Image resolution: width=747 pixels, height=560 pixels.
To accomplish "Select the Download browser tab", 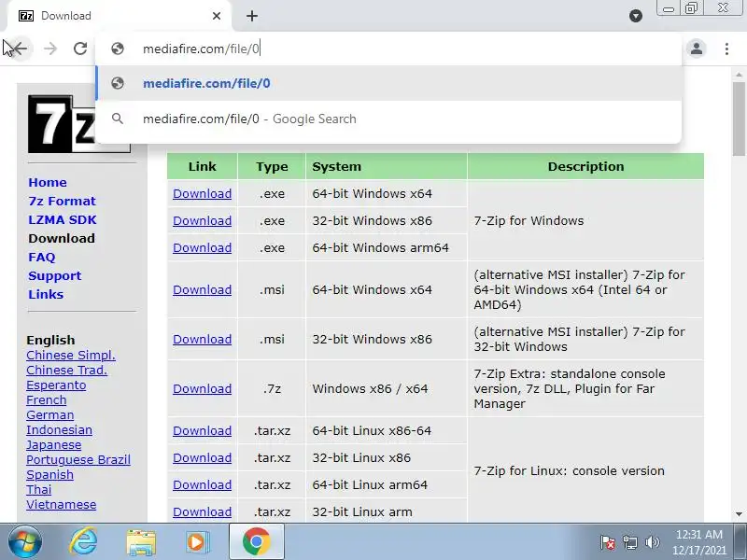I will [x=120, y=16].
